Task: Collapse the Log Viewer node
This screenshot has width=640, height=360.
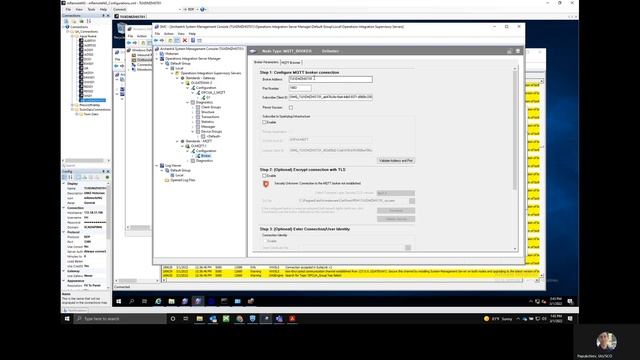Action: click(157, 165)
